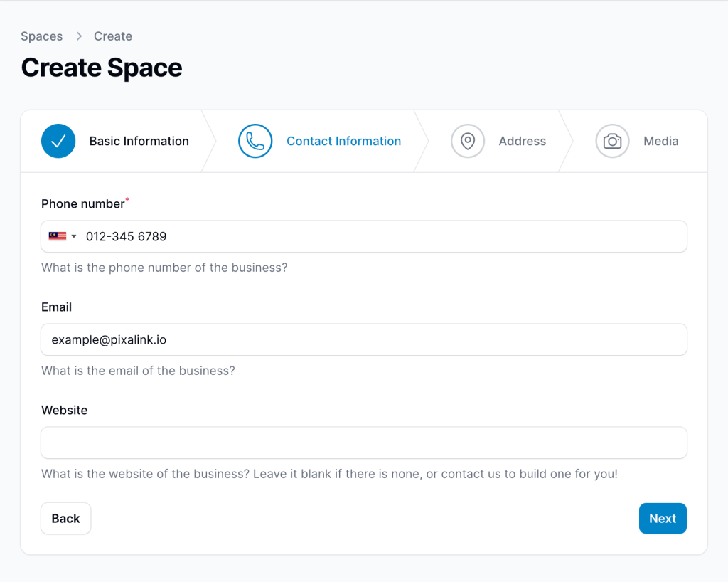Open the Spaces breadcrumb link

(42, 36)
